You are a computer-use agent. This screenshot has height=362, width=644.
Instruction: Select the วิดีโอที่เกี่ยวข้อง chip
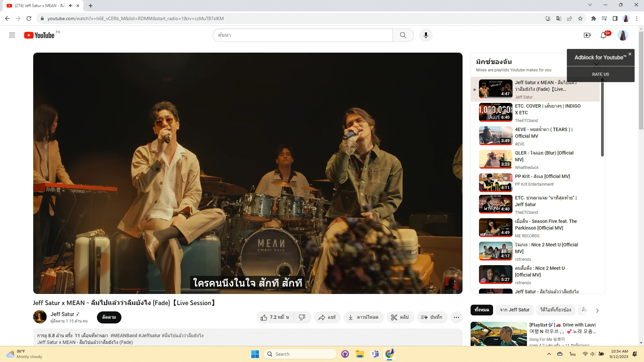pyautogui.click(x=555, y=310)
